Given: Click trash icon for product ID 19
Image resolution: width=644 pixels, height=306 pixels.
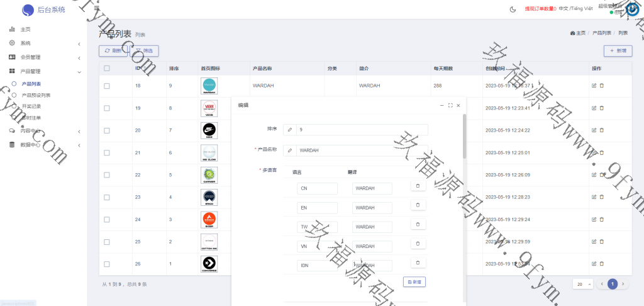Looking at the screenshot, I should click(601, 108).
